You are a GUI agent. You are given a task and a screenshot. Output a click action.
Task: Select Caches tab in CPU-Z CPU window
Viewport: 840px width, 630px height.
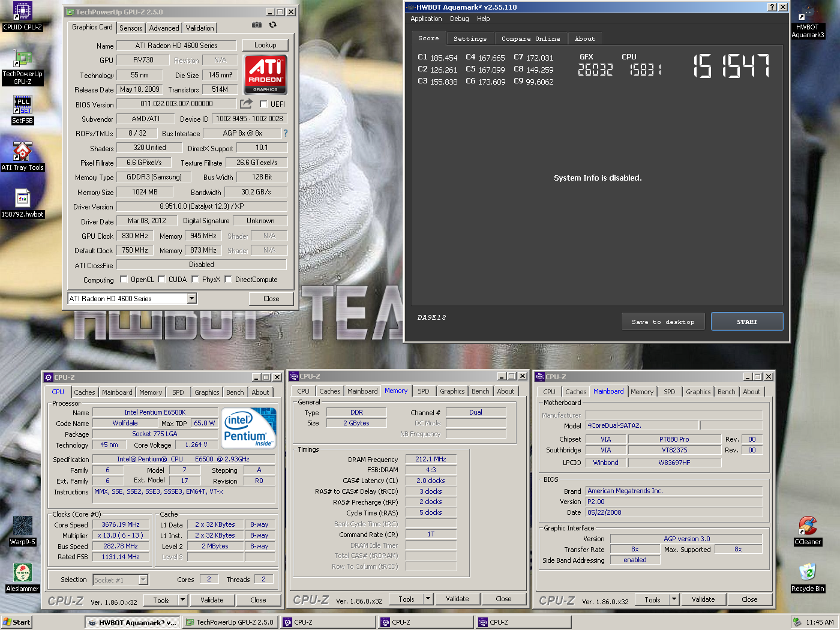pos(85,392)
